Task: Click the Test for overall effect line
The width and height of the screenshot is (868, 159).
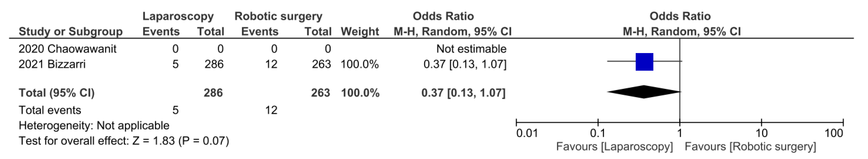Action: [124, 141]
